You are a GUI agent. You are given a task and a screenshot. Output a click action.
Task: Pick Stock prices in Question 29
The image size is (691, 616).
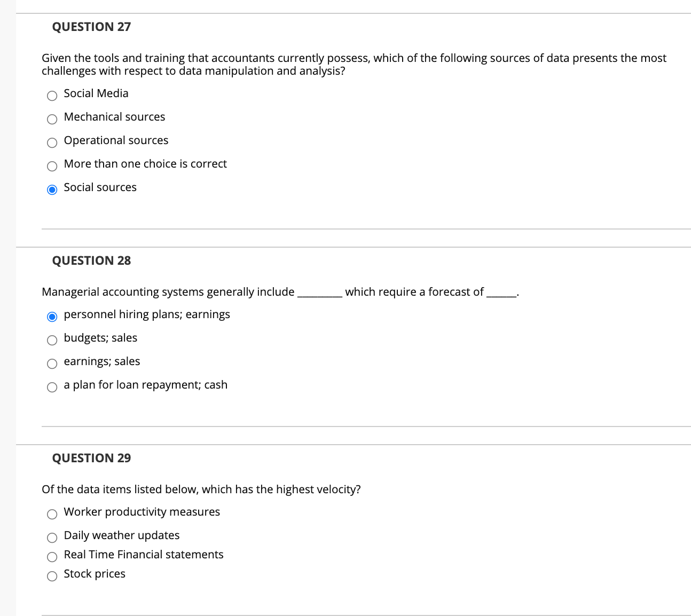(52, 576)
